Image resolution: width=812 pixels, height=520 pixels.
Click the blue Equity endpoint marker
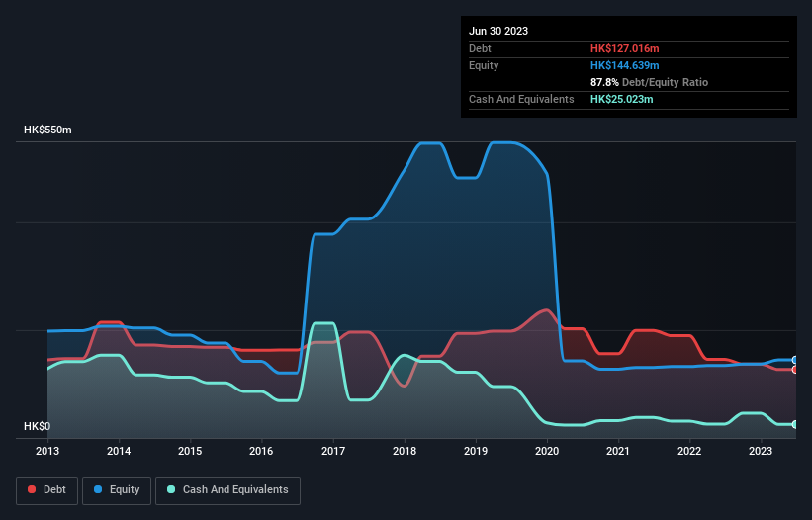click(795, 360)
